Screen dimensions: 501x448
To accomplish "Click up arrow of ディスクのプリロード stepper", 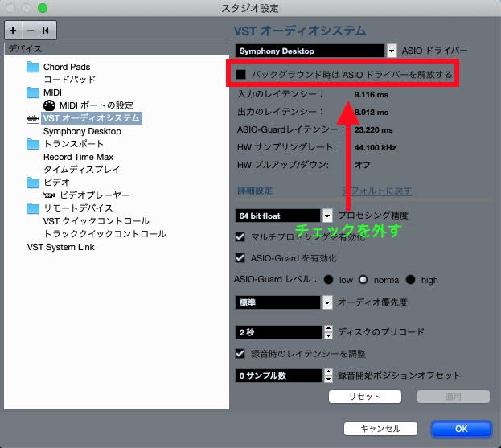I will click(x=328, y=328).
